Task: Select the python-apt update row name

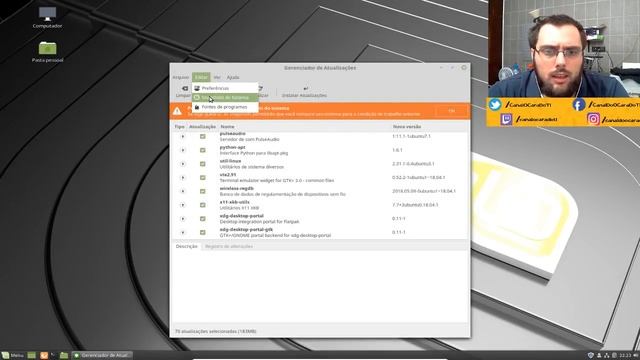Action: coord(233,147)
